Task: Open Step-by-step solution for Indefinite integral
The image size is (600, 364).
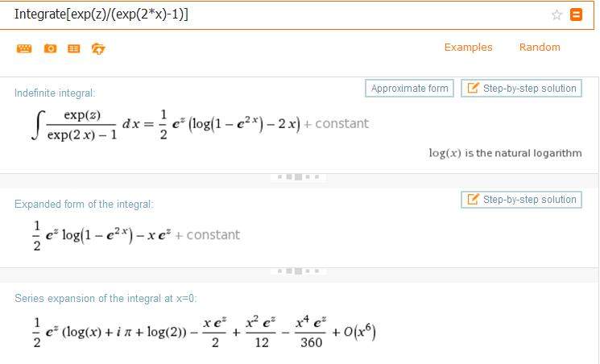Action: click(x=521, y=89)
